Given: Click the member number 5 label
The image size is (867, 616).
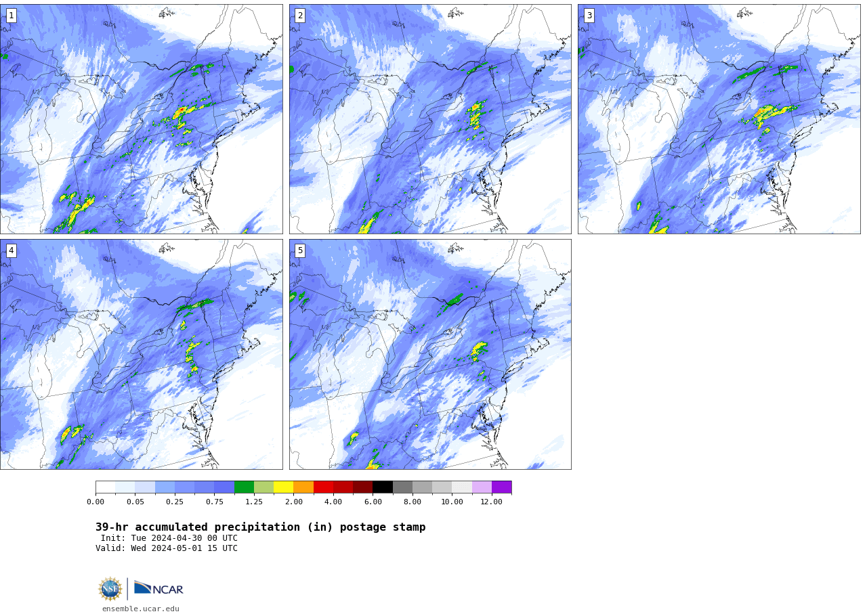Looking at the screenshot, I should pos(300,250).
